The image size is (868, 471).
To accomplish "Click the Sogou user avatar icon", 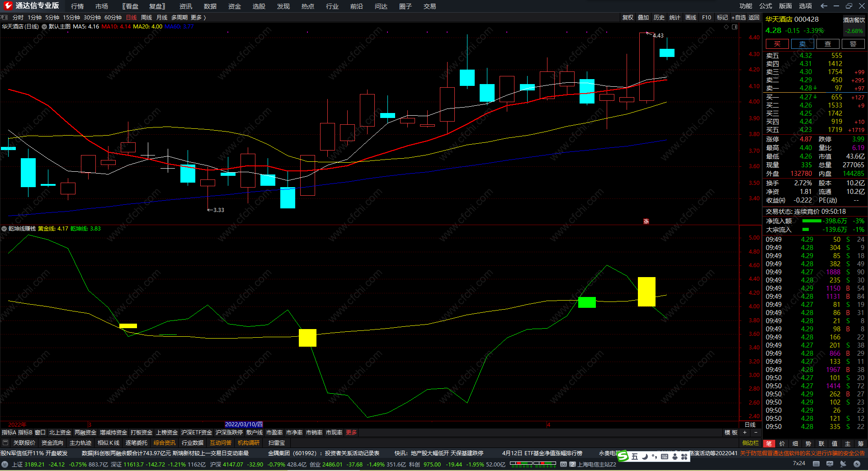I will tap(675, 457).
